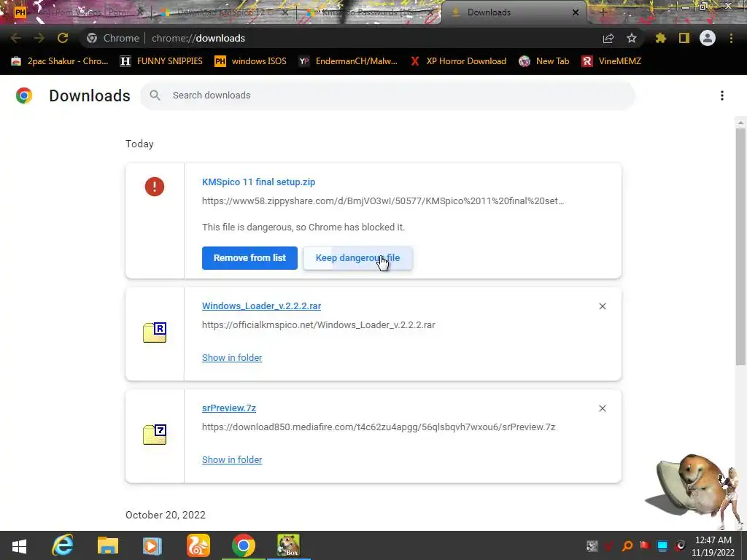Click Keep dangerous file button
Viewport: 747px width, 560px height.
357,258
